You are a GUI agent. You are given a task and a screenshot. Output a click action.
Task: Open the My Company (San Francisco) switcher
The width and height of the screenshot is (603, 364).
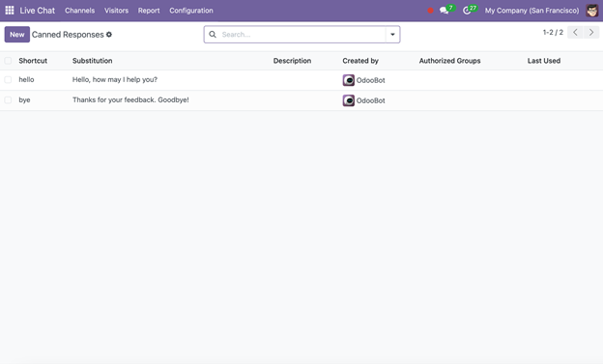(x=531, y=11)
